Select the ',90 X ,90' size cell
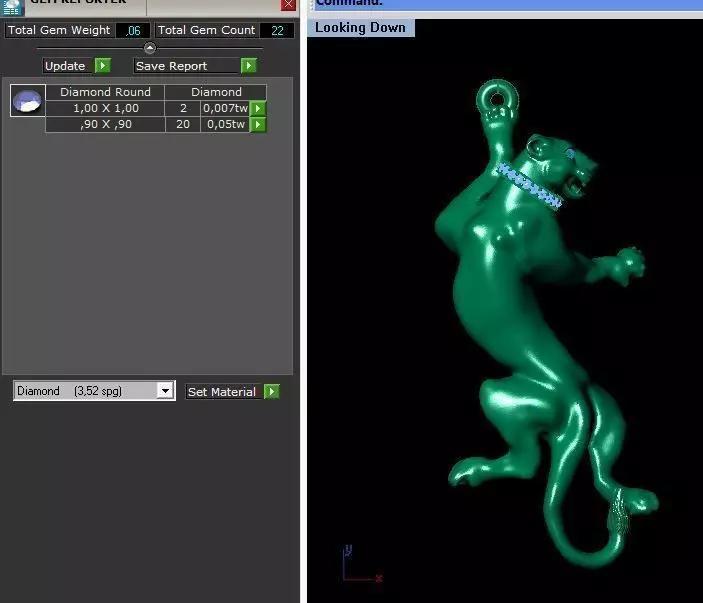Viewport: 703px width, 603px height. pos(106,124)
